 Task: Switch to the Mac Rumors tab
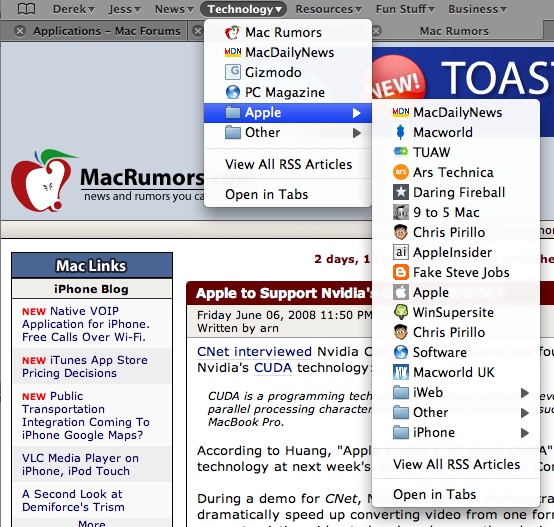pyautogui.click(x=454, y=31)
